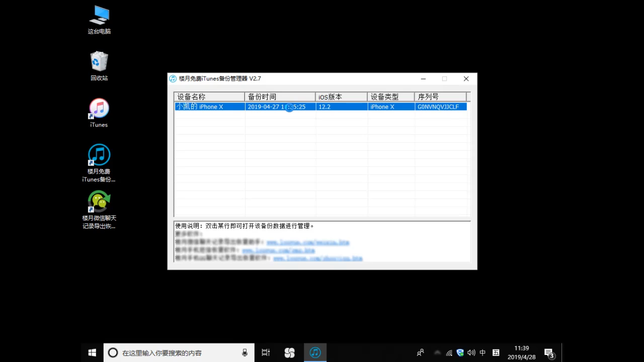Viewport: 644px width, 362px height.
Task: Select the 小凯的 iPhone X device name
Action: 199,107
